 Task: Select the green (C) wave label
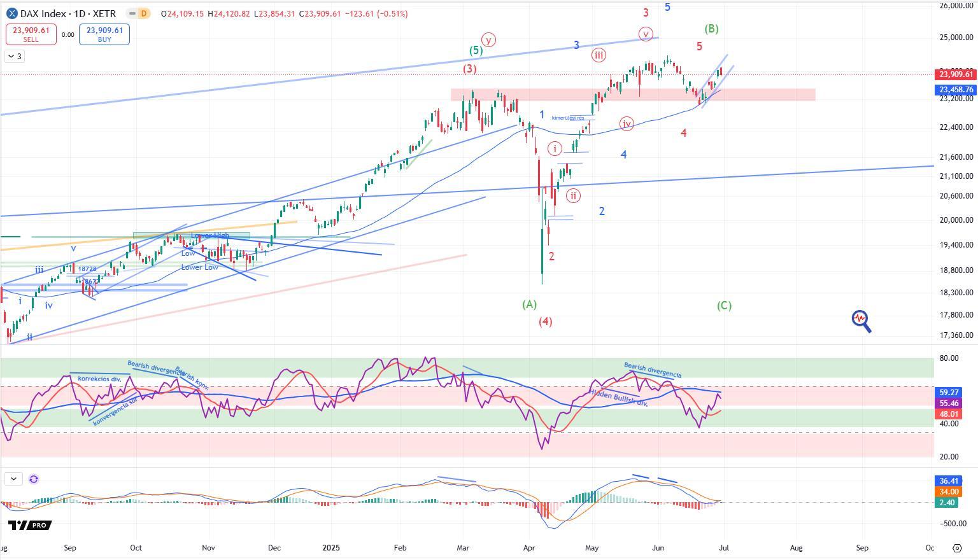[x=724, y=305]
